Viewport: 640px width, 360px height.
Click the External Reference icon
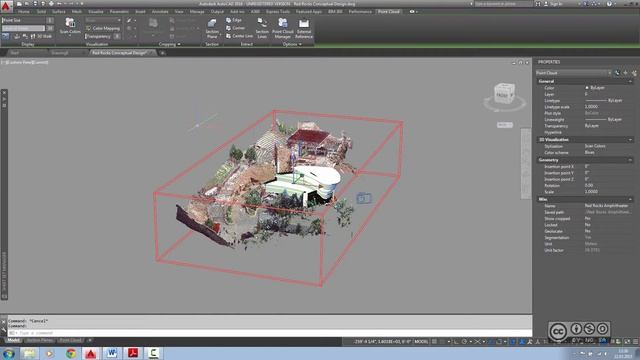304,23
